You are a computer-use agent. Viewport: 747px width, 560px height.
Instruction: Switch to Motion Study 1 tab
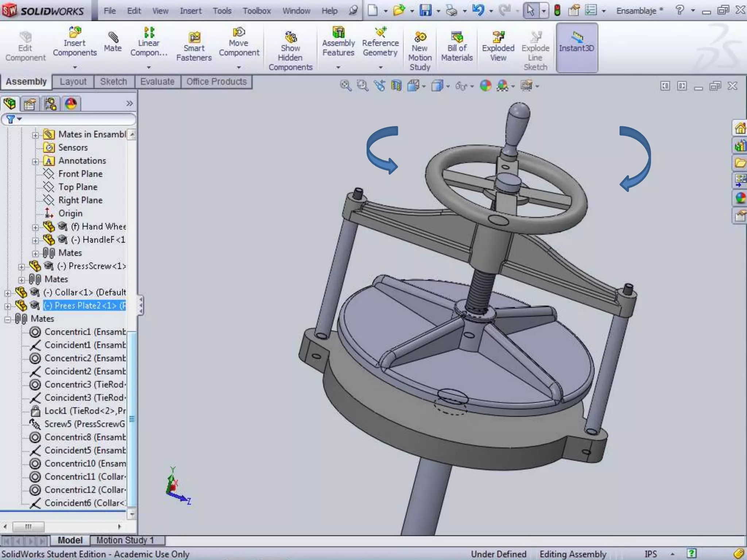125,540
